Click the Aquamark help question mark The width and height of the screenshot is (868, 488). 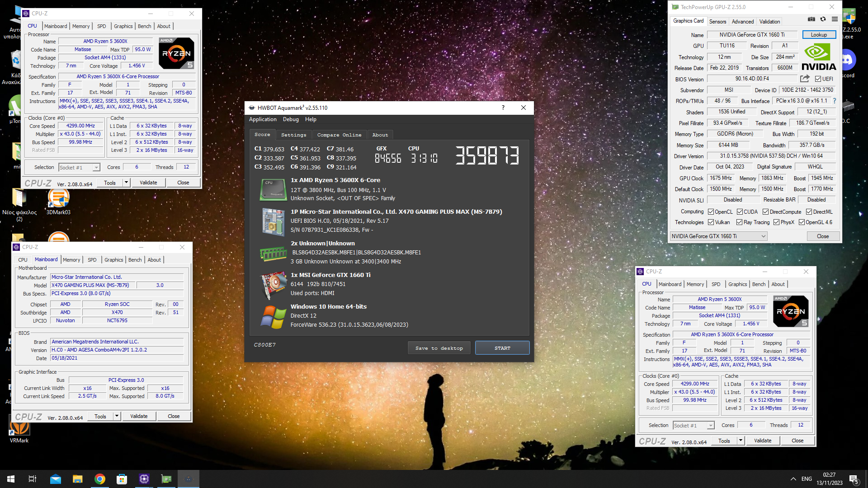[503, 108]
